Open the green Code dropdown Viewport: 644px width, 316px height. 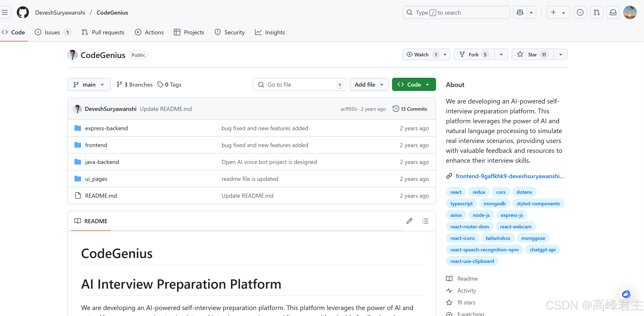click(x=414, y=85)
